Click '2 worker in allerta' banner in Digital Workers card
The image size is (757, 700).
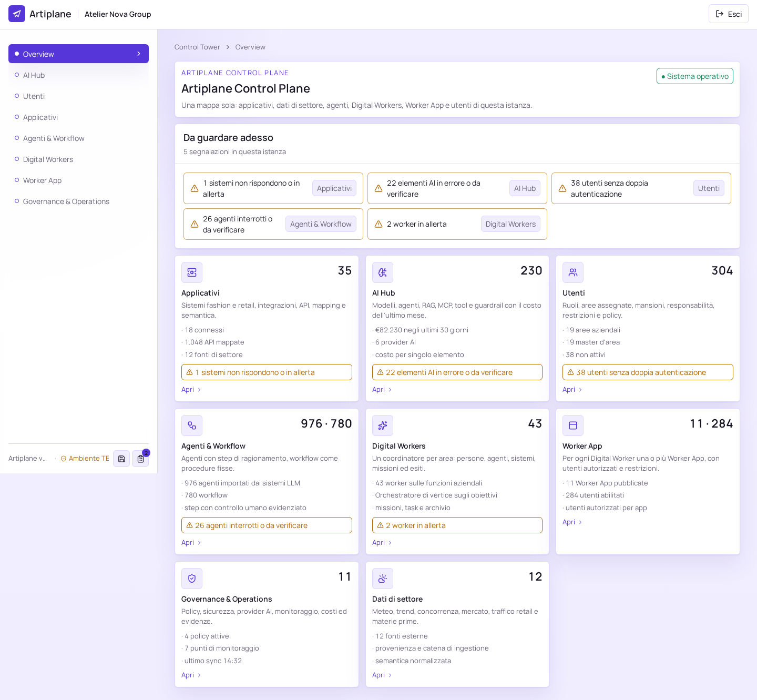point(457,525)
